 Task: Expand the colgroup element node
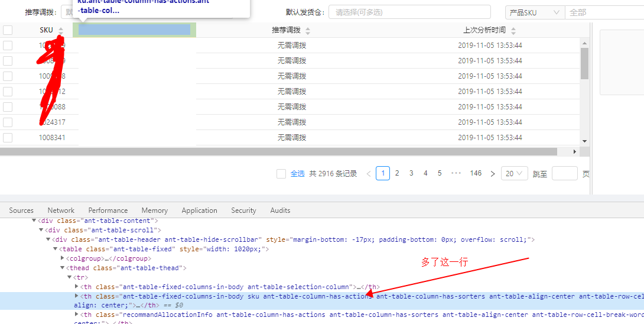pos(63,258)
